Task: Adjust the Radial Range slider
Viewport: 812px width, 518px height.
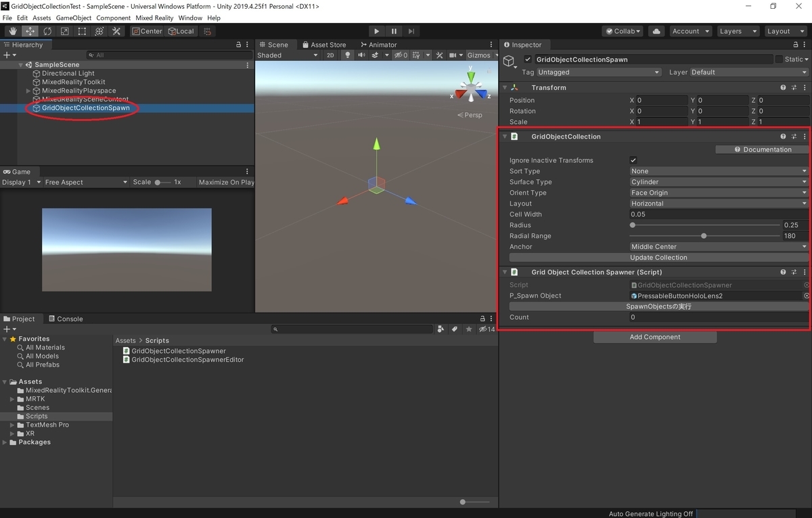Action: coord(705,236)
